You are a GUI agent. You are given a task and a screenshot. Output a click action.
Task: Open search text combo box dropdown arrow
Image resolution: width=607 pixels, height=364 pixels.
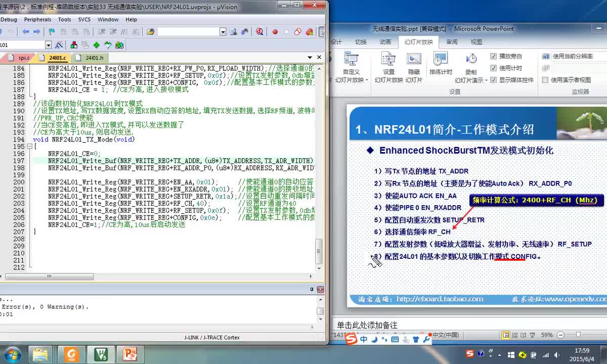click(223, 31)
